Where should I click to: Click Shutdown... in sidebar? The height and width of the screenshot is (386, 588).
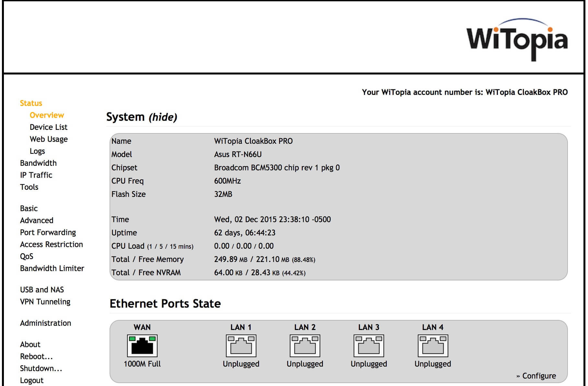41,369
